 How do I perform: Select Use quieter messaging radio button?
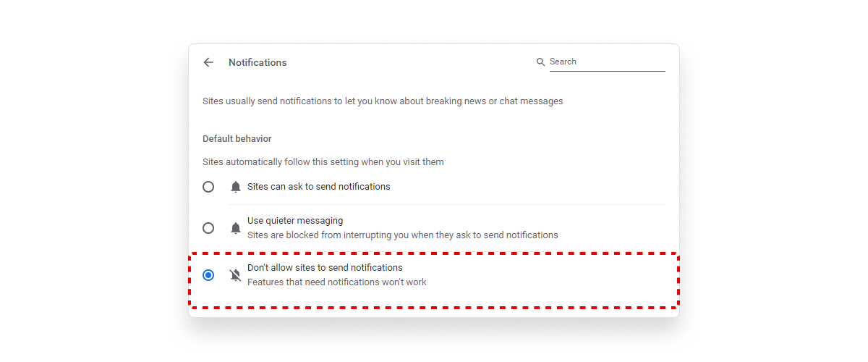tap(208, 228)
